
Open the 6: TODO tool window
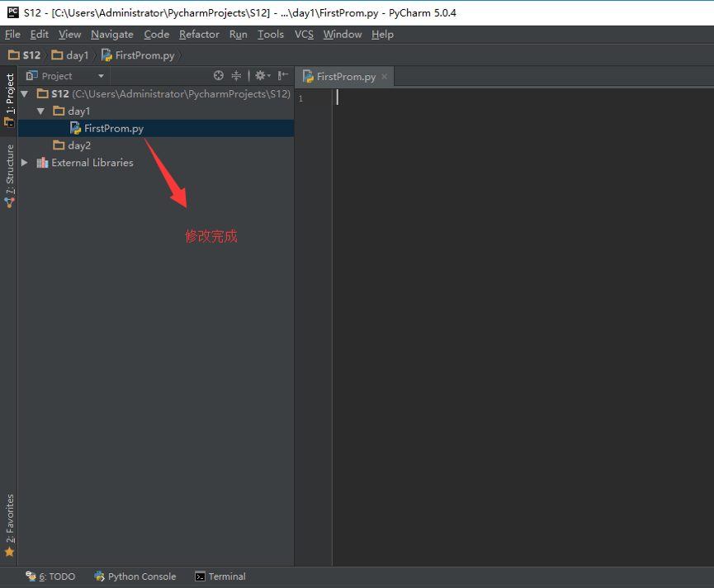tap(50, 576)
